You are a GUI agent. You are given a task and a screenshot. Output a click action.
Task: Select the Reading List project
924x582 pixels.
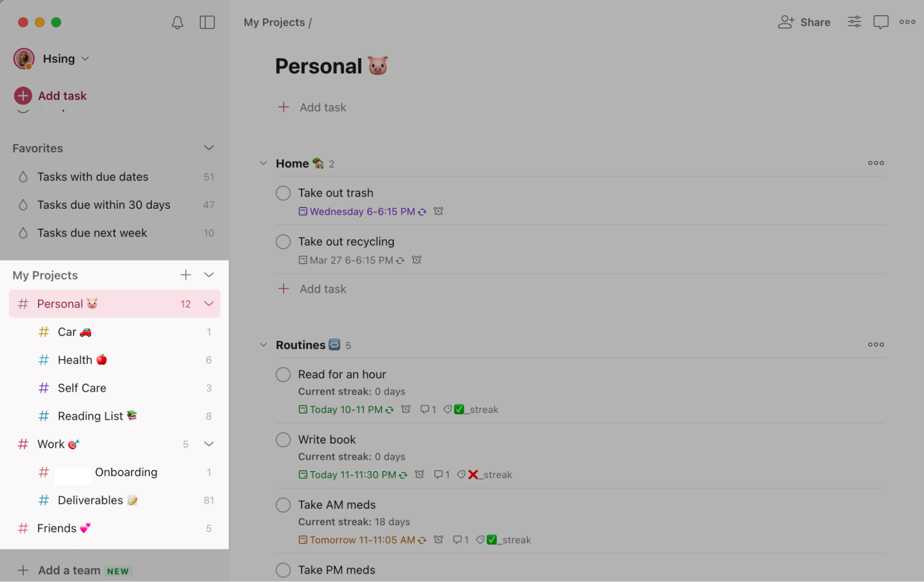115,416
